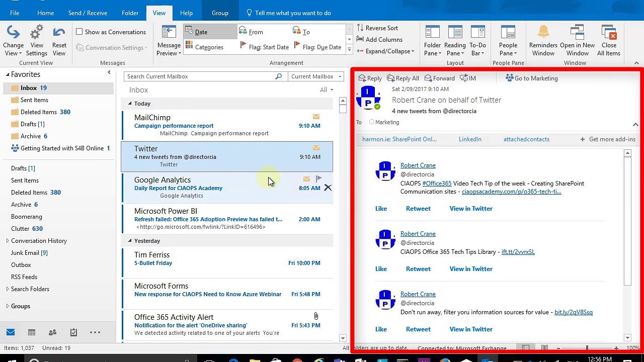Arrange messages by Categories
The height and width of the screenshot is (362, 644).
coord(205,47)
